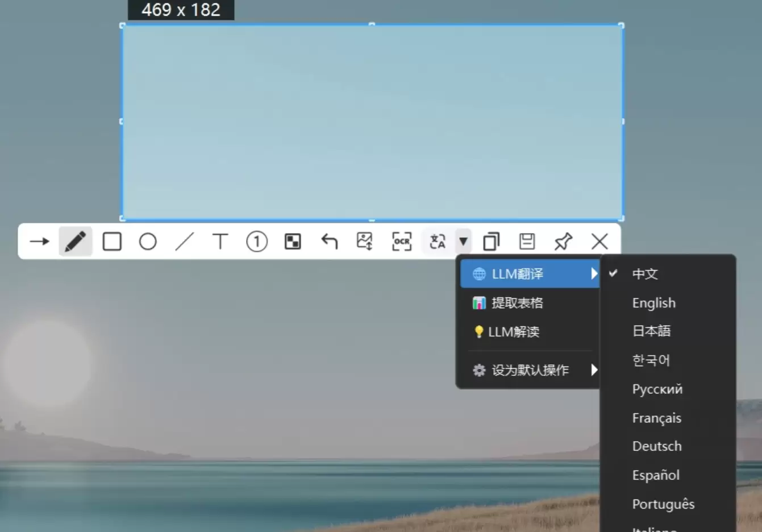This screenshot has height=532, width=762.
Task: Select the Rectangle drawing tool
Action: pos(111,241)
